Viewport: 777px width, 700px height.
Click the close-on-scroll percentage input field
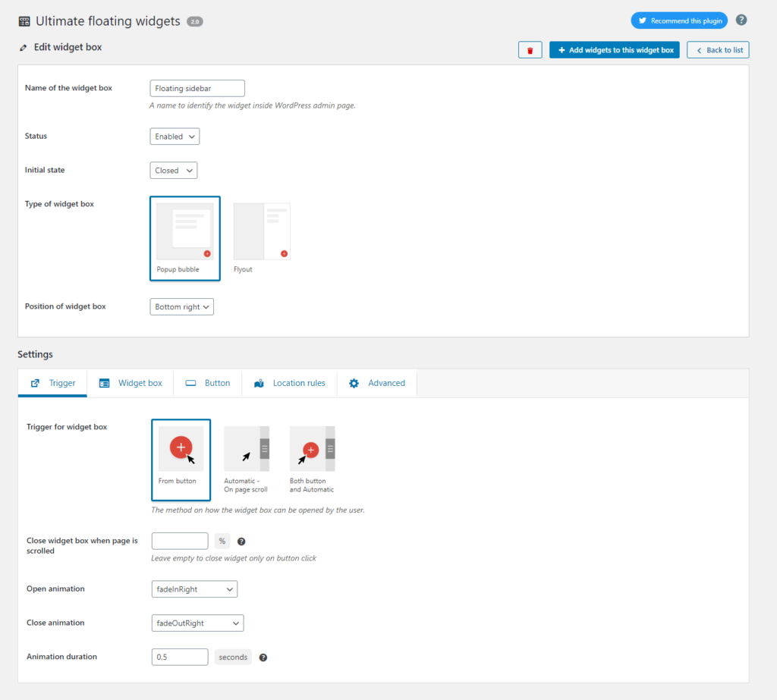(180, 541)
